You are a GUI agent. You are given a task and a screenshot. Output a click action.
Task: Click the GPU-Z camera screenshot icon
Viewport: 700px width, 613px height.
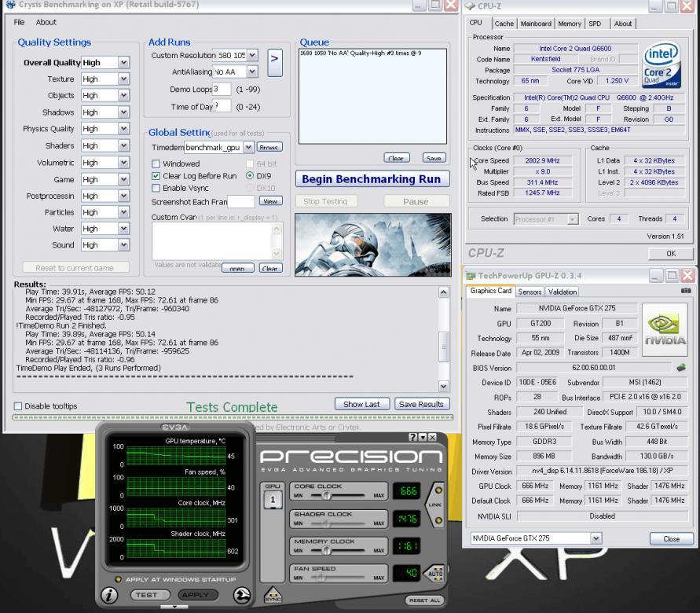point(686,291)
